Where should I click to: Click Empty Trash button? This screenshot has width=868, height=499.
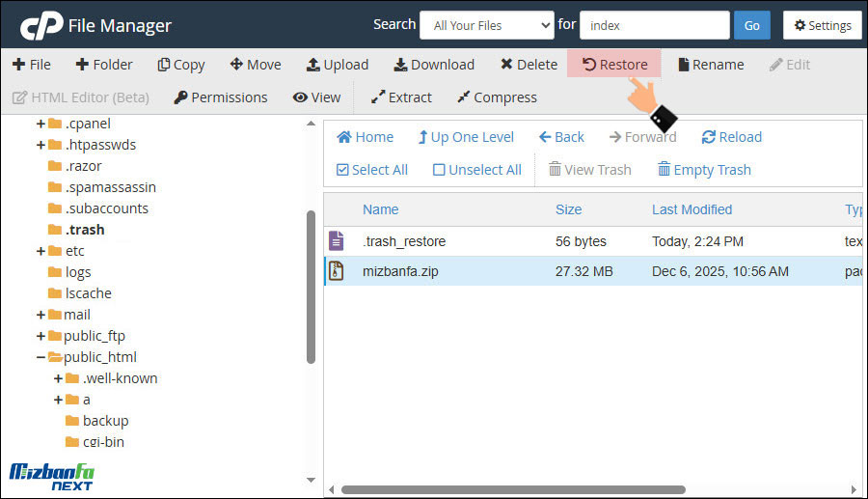coord(703,170)
